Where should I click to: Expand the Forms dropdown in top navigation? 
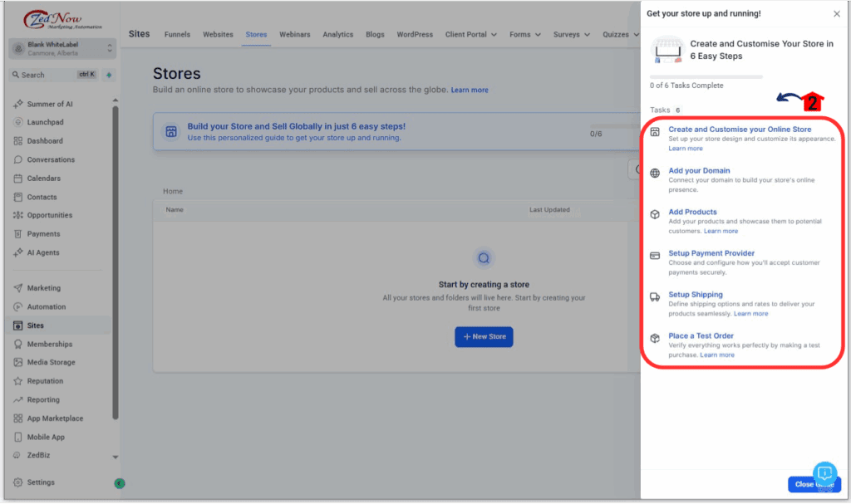[x=524, y=35]
